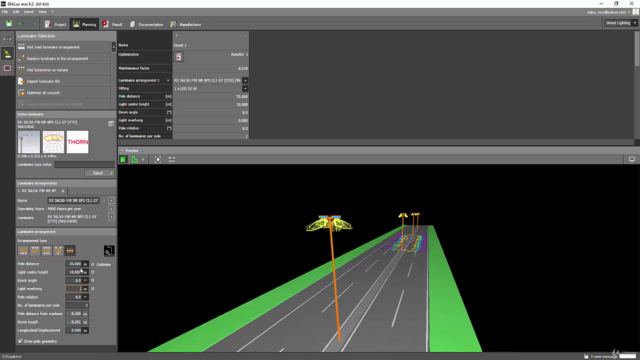Click the Select button under active luminaire
Viewport: 640px width, 360px height.
[x=100, y=173]
